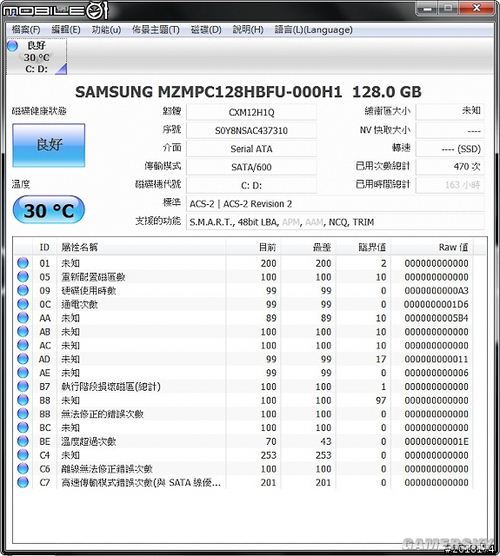Click the blue status circle in disk tab
This screenshot has width=500, height=556.
12,46
